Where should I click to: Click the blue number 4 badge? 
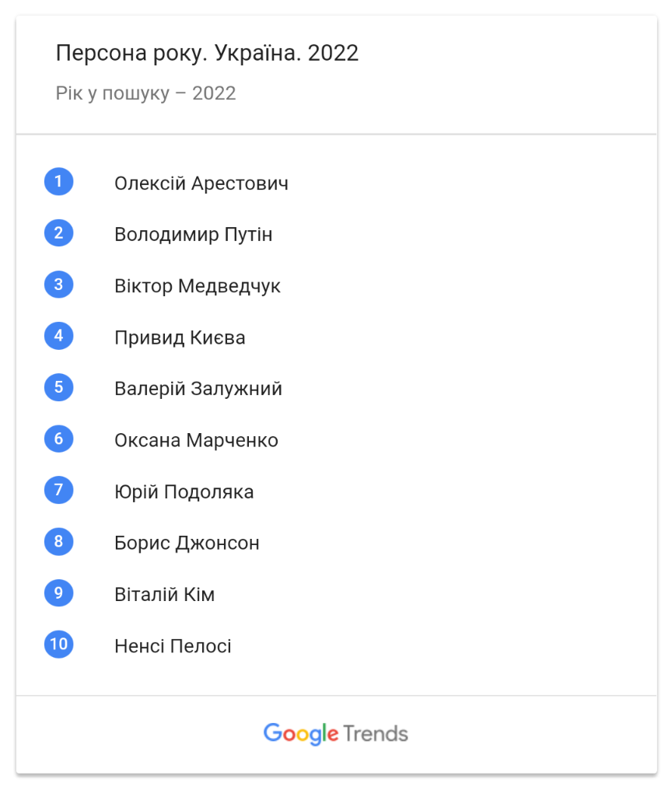pos(58,336)
